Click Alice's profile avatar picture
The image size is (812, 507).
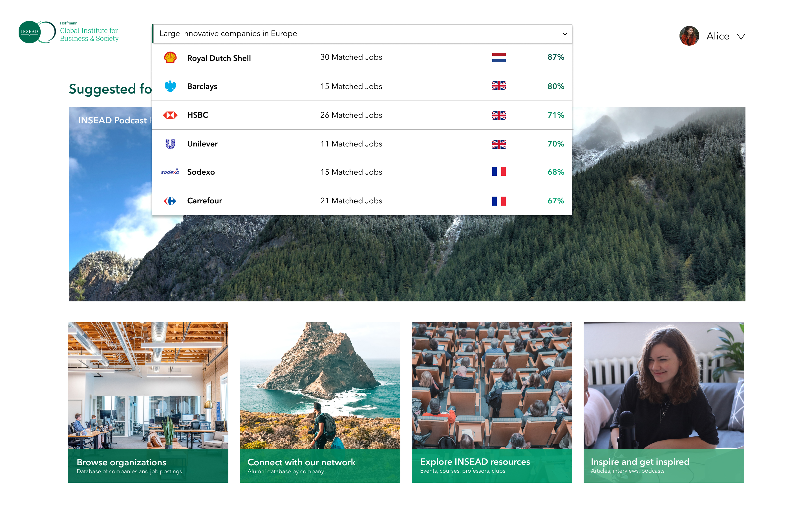click(x=689, y=36)
